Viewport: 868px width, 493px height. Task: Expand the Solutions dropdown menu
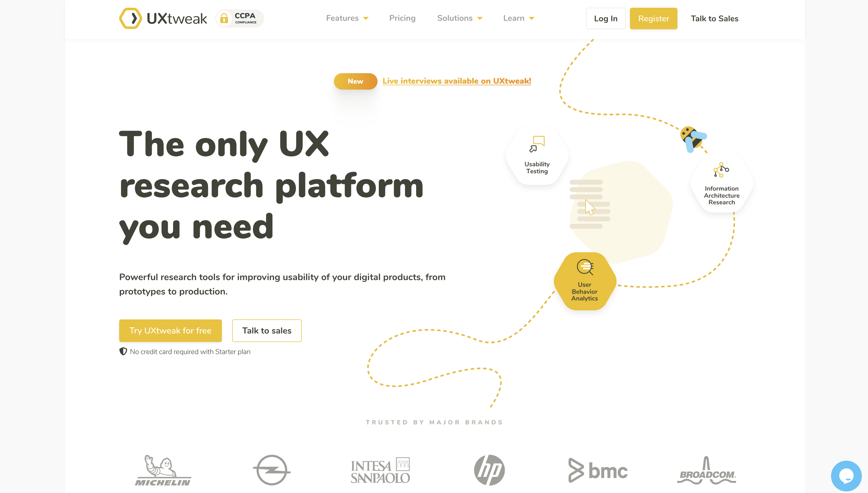[459, 18]
